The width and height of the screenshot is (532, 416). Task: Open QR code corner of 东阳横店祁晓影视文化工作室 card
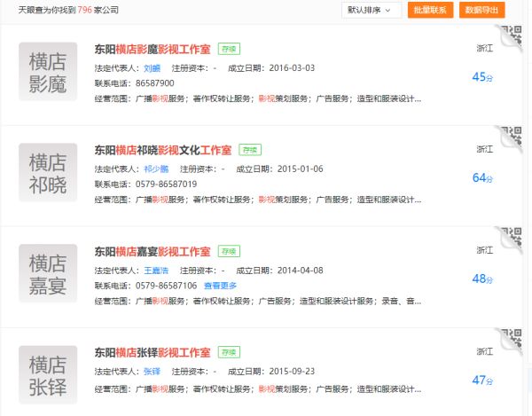(x=511, y=137)
